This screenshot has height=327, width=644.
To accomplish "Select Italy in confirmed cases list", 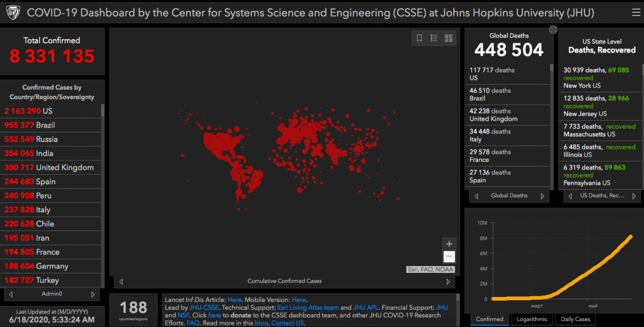I will (x=50, y=210).
